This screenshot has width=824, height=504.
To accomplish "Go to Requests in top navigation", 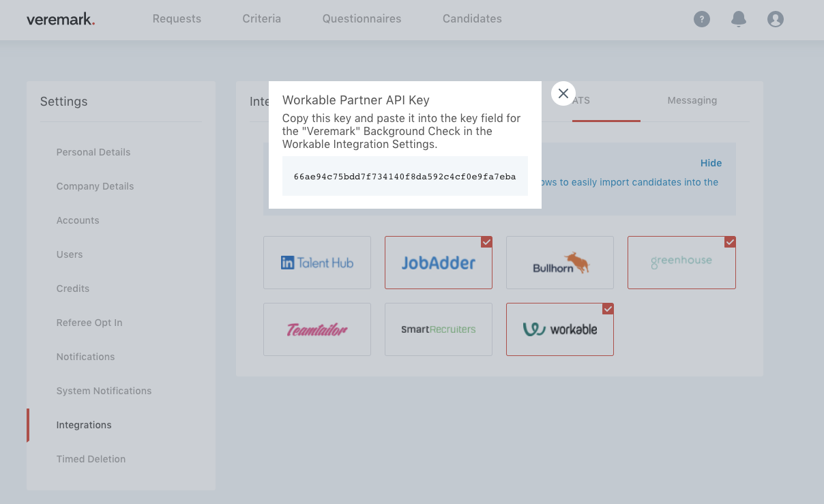I will (x=177, y=19).
